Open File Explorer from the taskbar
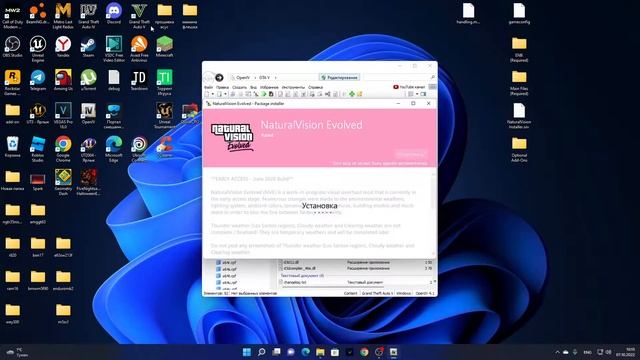 [320, 352]
